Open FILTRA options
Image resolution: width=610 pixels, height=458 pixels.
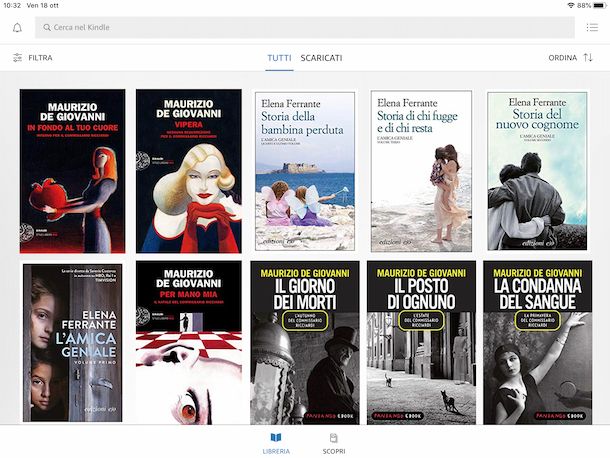33,58
